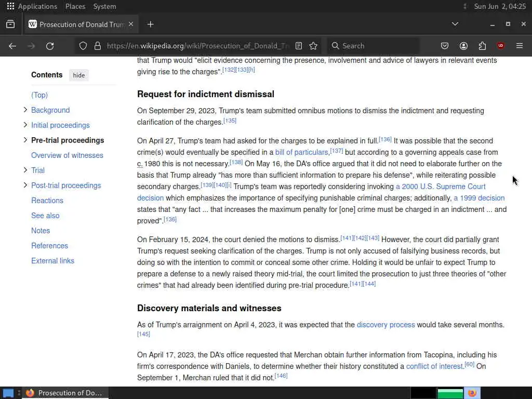532x399 pixels.
Task: Jump to (Top) in contents
Action: pyautogui.click(x=39, y=95)
